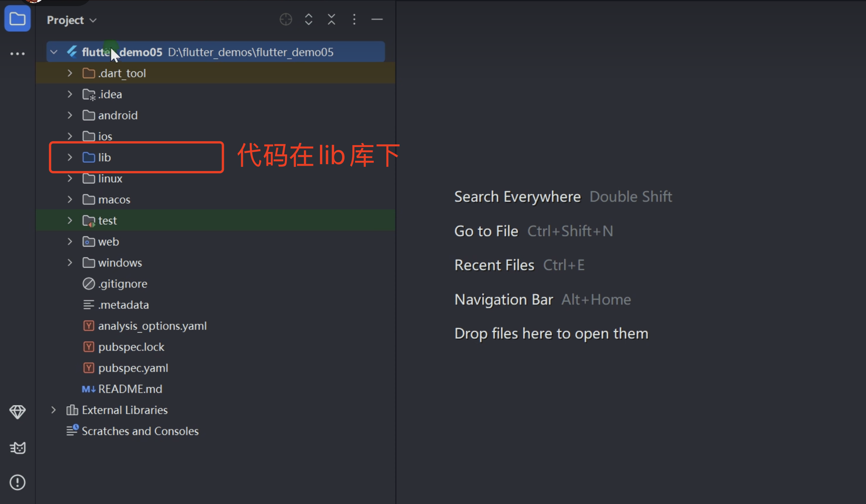Click Scratches and Consoles entry
Screen dimensions: 866x504
pos(140,431)
